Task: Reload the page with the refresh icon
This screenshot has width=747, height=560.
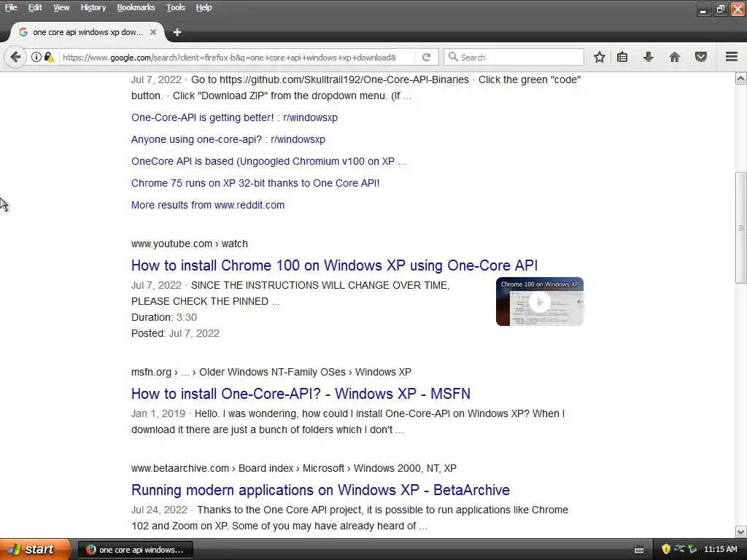Action: tap(426, 57)
